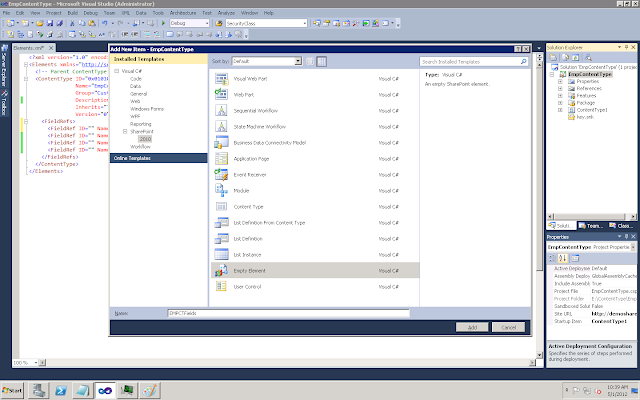This screenshot has width=640, height=400.
Task: Select Installed Templates header
Action: tap(158, 59)
